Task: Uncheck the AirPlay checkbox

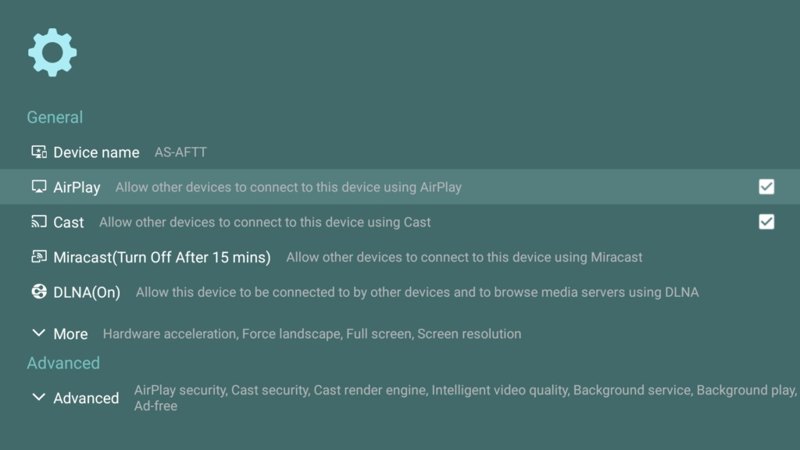Action: (x=766, y=187)
